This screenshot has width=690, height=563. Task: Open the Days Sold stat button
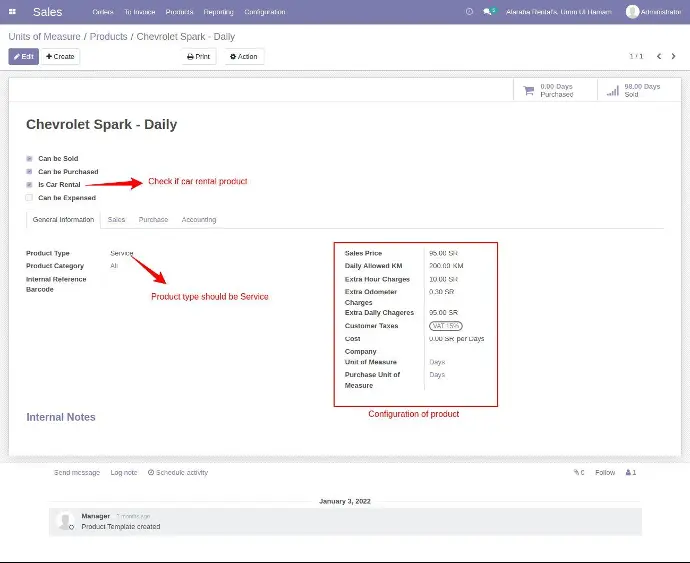click(639, 90)
